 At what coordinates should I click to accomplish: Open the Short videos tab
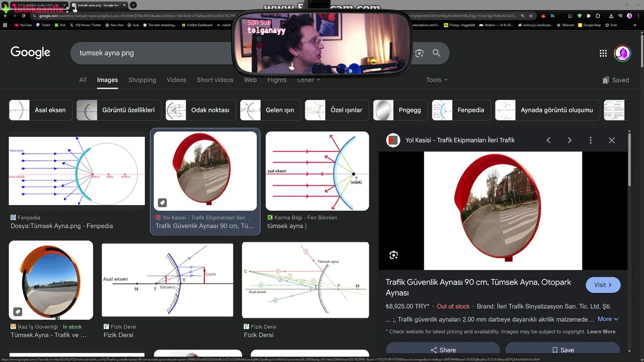tap(215, 80)
